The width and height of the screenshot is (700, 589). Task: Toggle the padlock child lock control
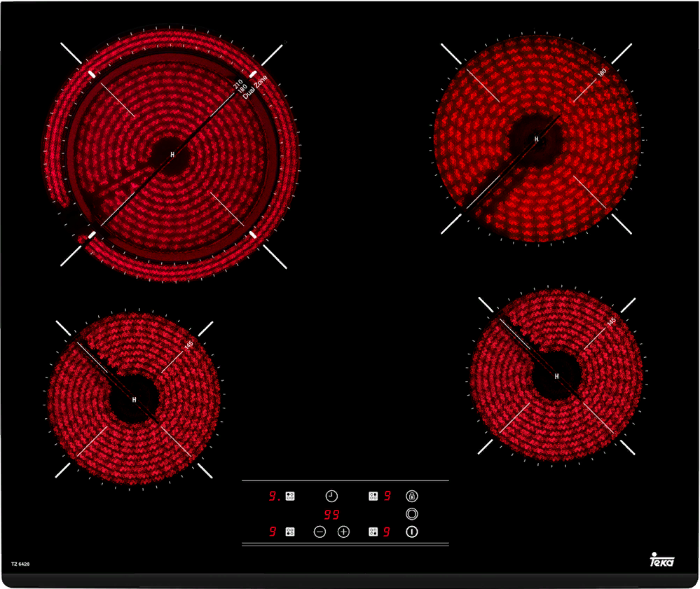tap(412, 496)
